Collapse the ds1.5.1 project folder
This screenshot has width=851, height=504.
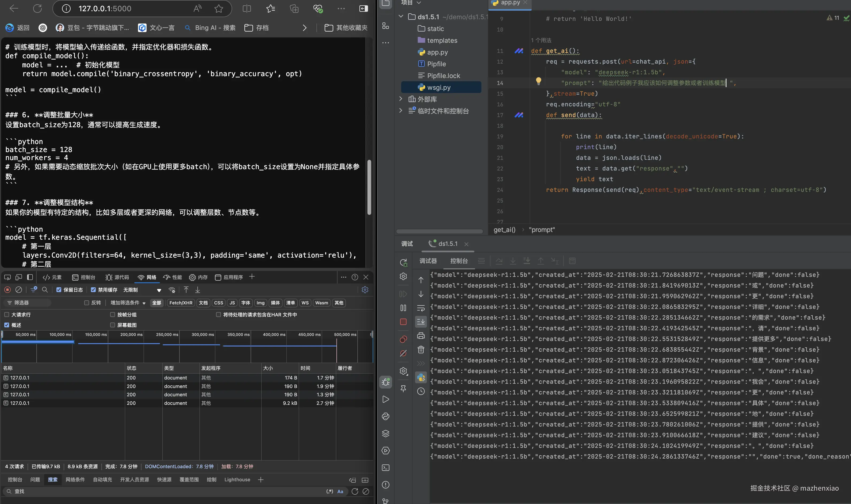point(401,17)
